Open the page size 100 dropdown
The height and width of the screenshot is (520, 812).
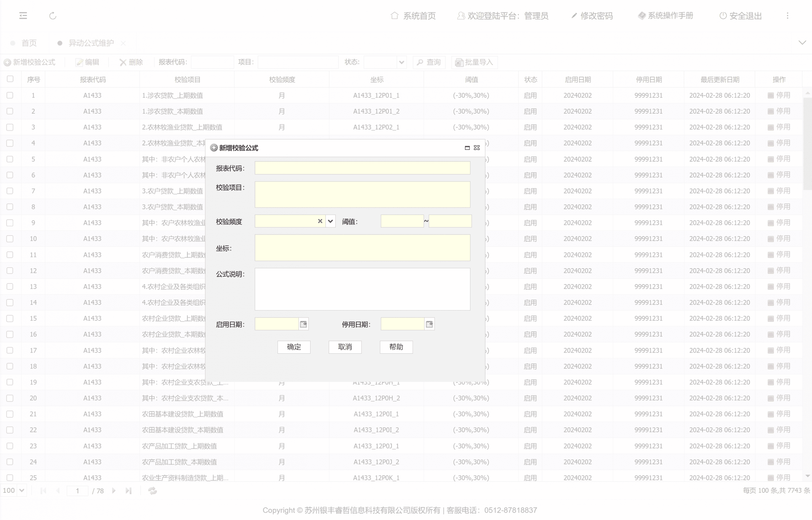(22, 490)
